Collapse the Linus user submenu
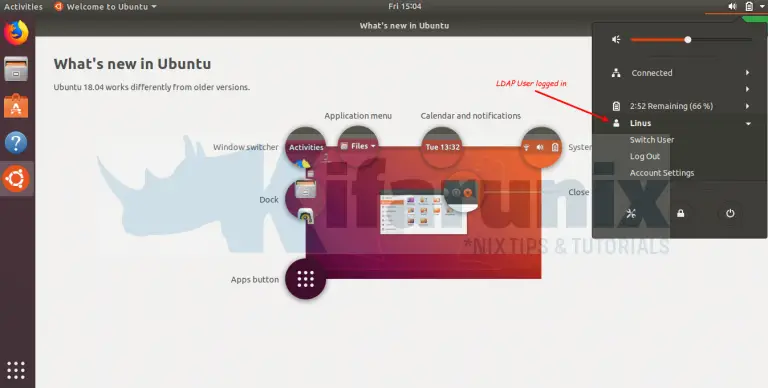 point(680,123)
